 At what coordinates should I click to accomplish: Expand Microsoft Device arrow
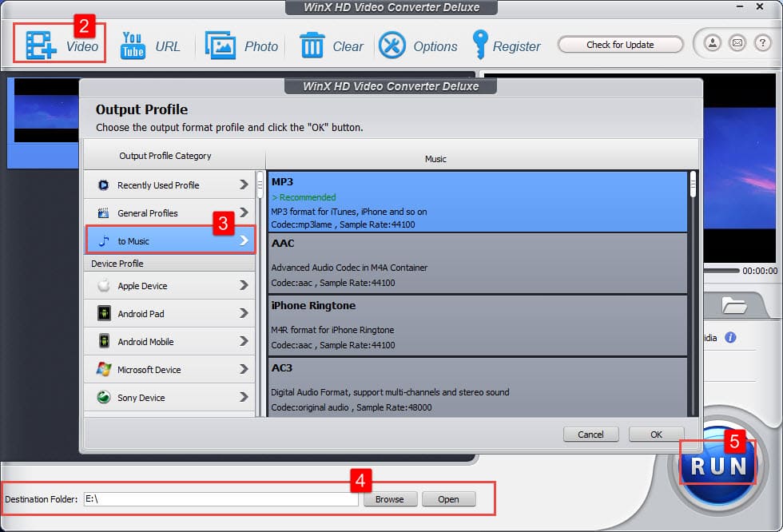coord(244,369)
